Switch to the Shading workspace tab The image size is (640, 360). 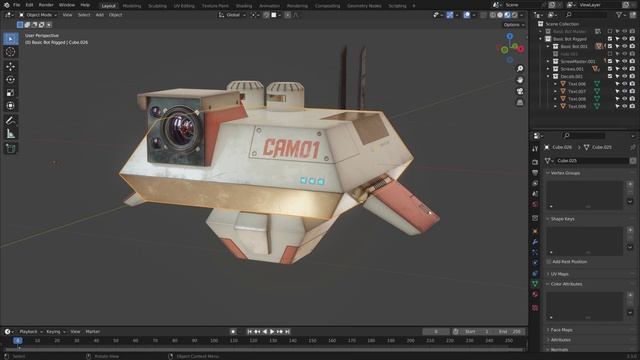point(244,6)
